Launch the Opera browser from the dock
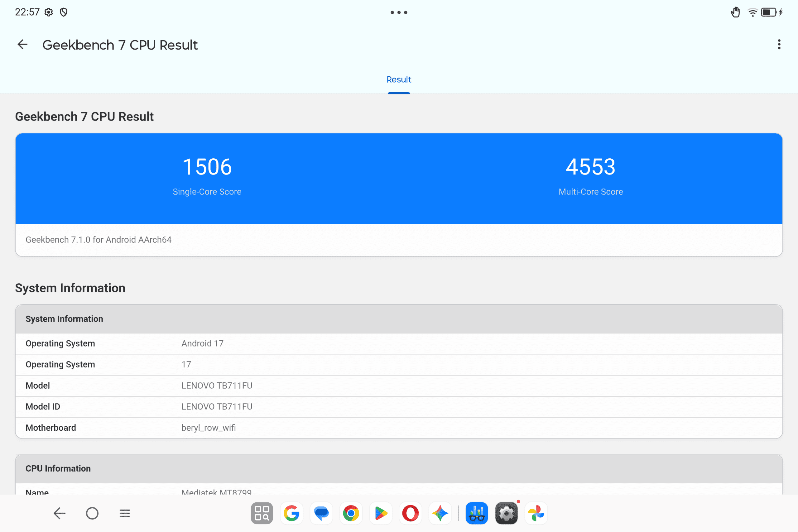This screenshot has width=798, height=532. (x=410, y=513)
